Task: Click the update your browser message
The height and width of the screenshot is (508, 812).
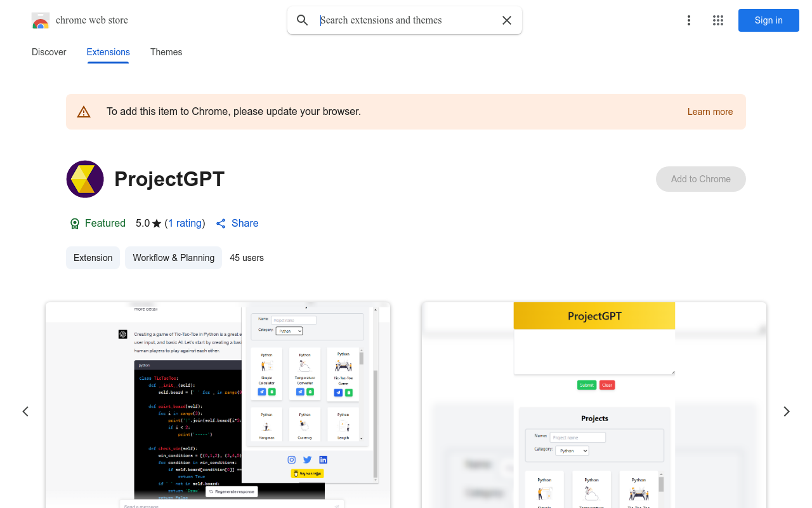Action: pos(233,112)
